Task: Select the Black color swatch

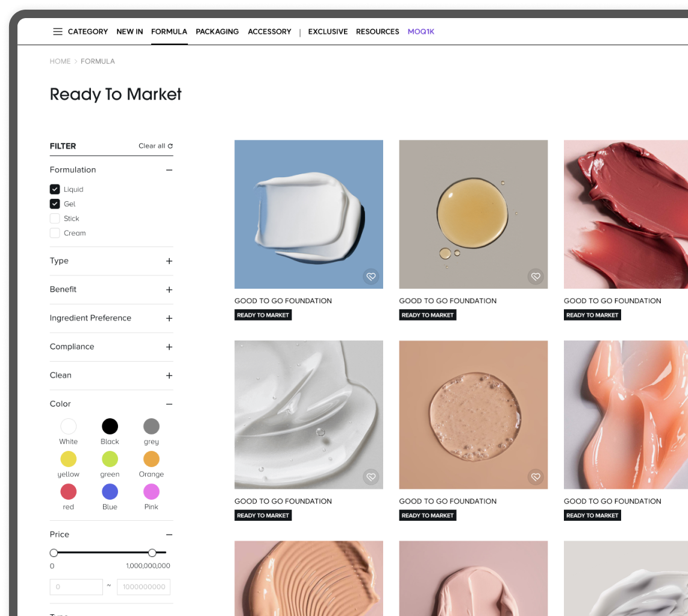Action: (110, 426)
